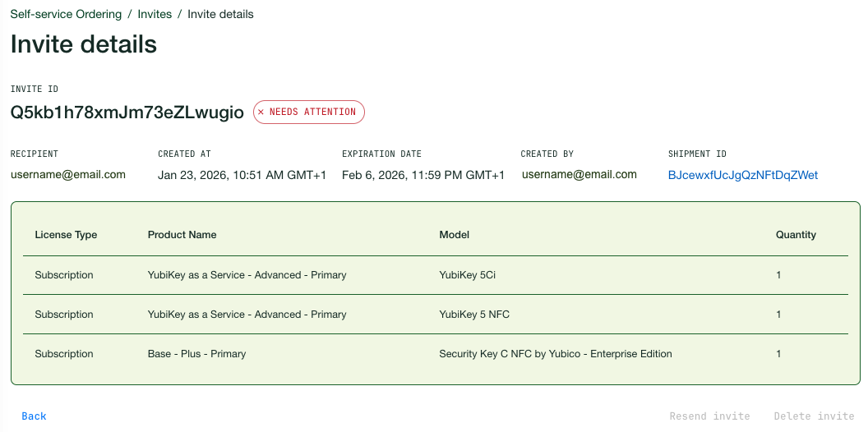This screenshot has height=432, width=868.
Task: Click the Product Name column header
Action: pyautogui.click(x=182, y=235)
